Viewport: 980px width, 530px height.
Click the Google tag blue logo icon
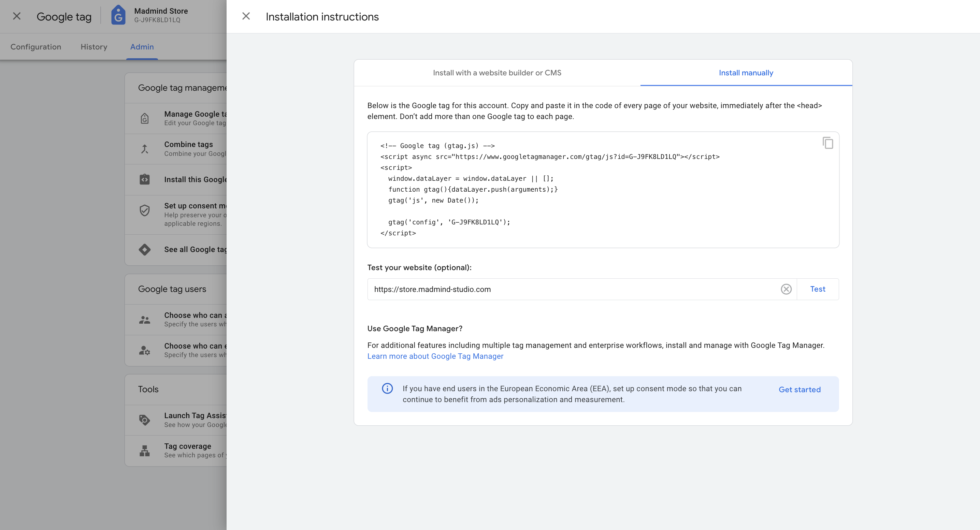(x=118, y=15)
